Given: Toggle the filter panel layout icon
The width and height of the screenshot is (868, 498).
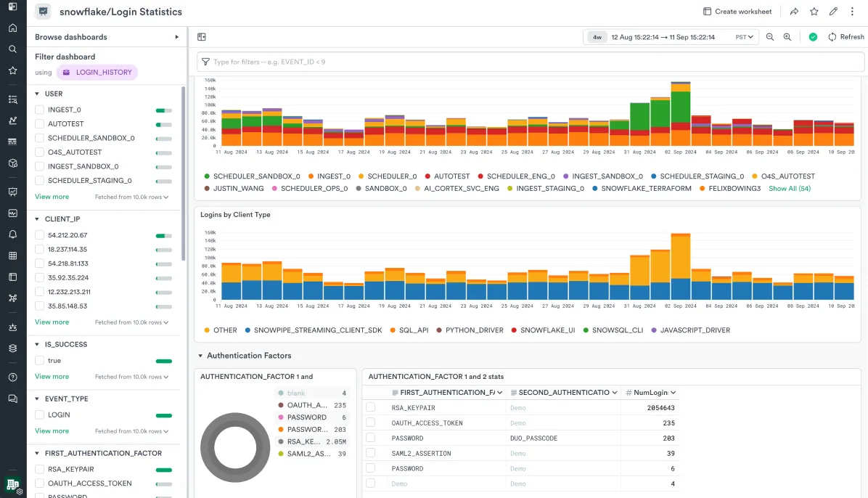Looking at the screenshot, I should pos(202,37).
